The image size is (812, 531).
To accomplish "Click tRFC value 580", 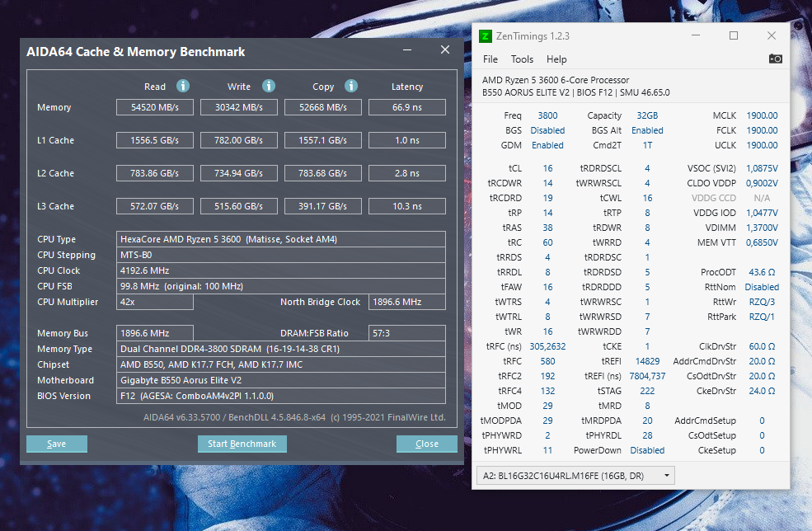I will [x=547, y=362].
